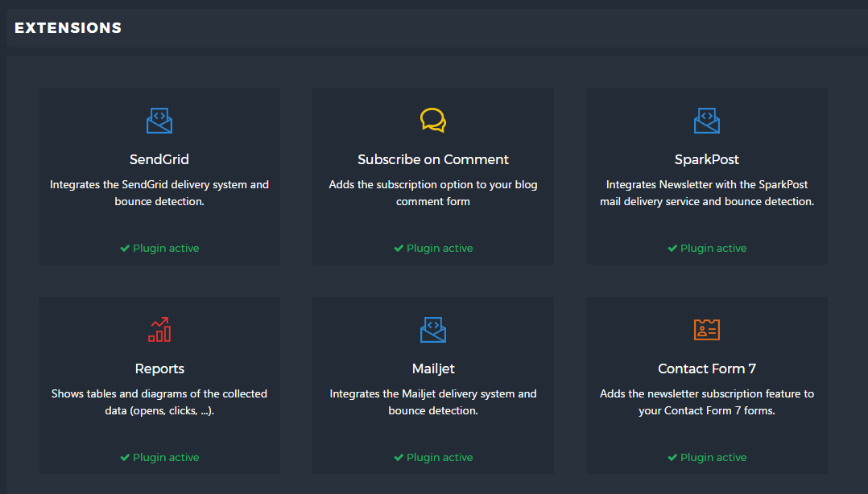Open the SendGrid extension title
The image size is (868, 494).
[159, 159]
